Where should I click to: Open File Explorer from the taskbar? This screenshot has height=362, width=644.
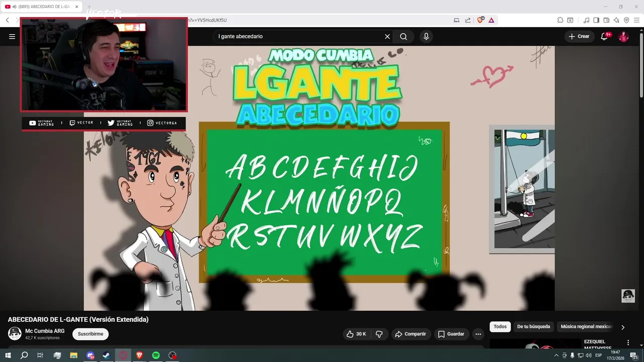pos(73,355)
